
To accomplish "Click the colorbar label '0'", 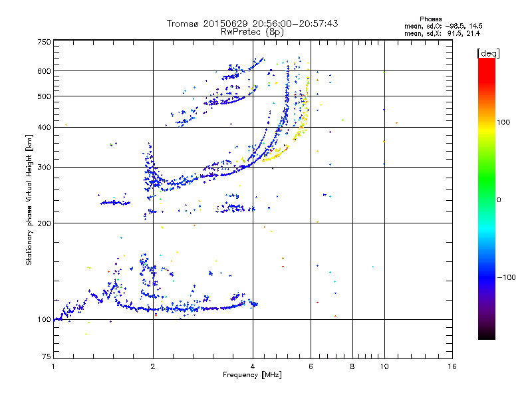I will [x=498, y=200].
